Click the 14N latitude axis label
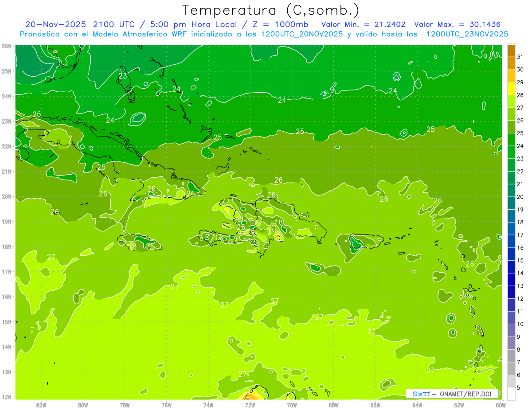Viewport: 532px width, 411px height. click(7, 347)
